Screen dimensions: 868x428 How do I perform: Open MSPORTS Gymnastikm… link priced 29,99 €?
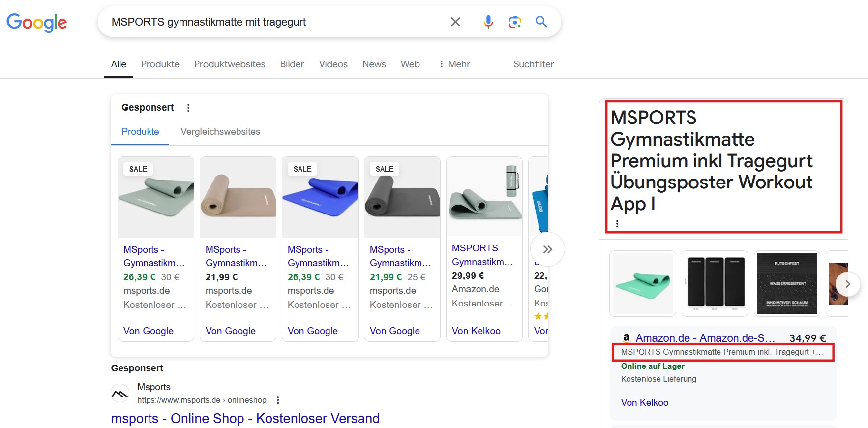pos(482,255)
